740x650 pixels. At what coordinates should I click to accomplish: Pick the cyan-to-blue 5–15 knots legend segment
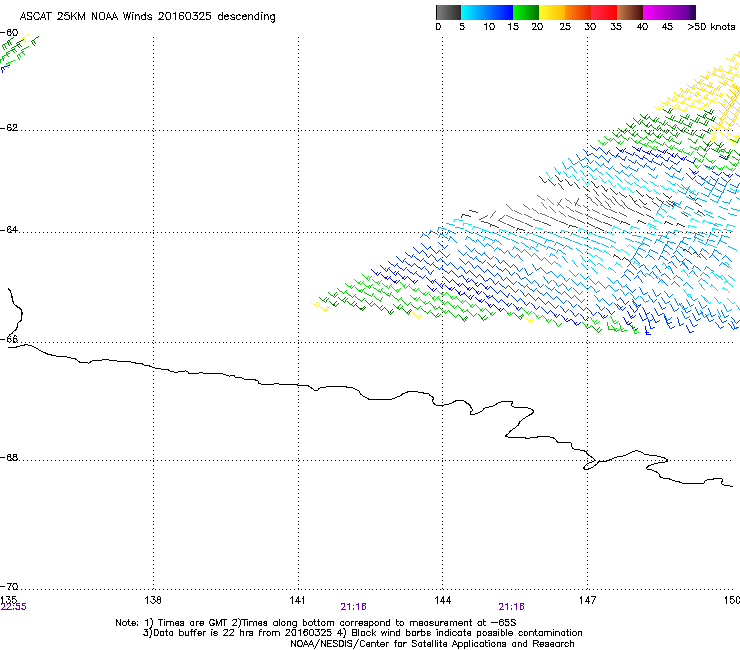coord(487,12)
